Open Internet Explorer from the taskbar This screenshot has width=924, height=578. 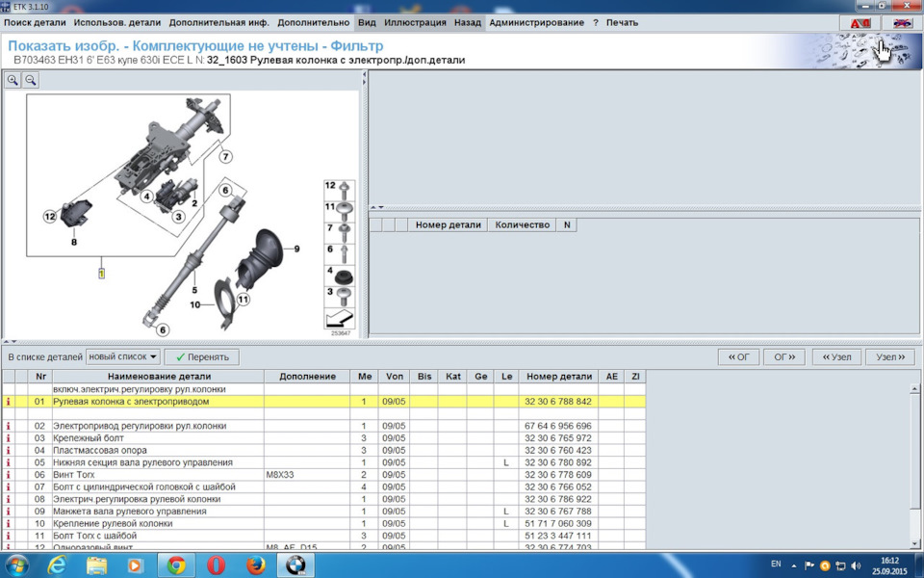pos(57,565)
